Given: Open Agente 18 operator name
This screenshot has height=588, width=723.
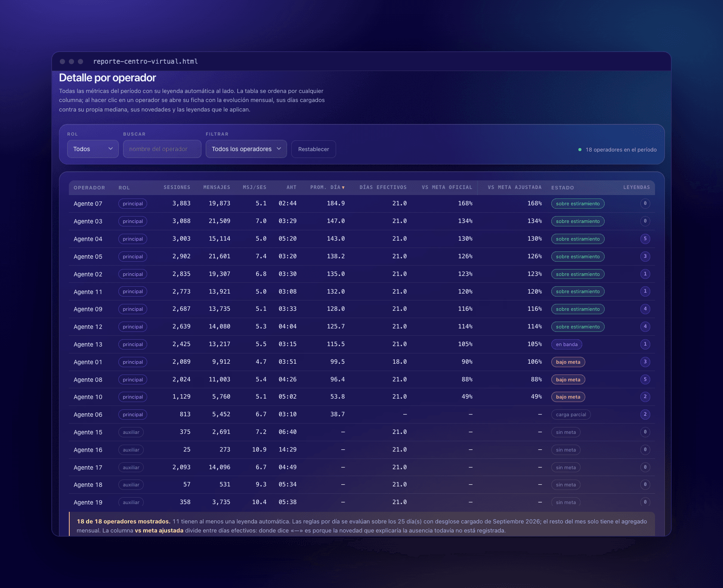Looking at the screenshot, I should [88, 485].
